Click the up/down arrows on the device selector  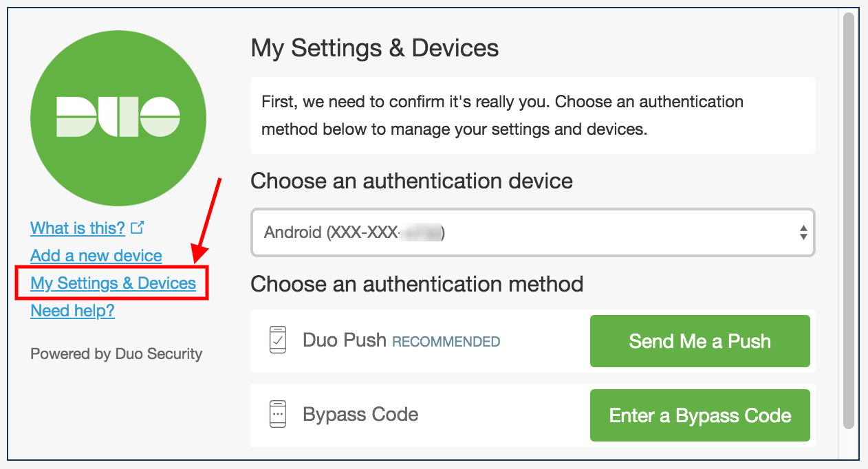click(803, 233)
